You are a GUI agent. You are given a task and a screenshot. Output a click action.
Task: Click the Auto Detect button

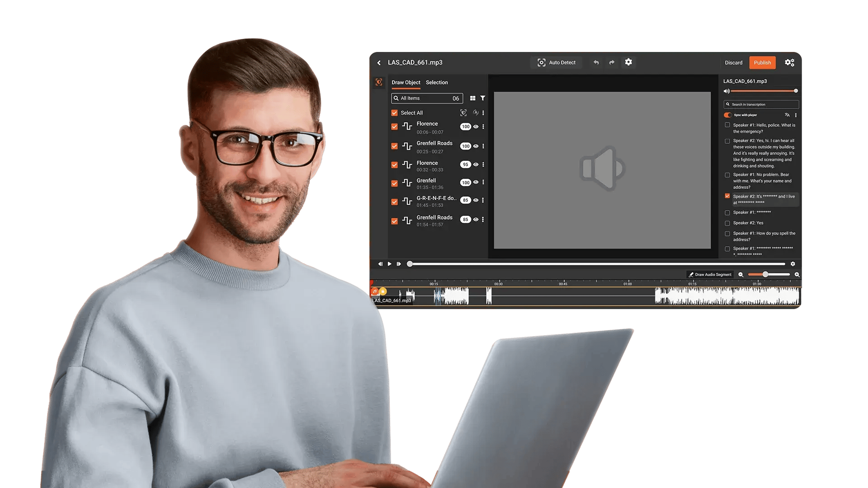(557, 62)
